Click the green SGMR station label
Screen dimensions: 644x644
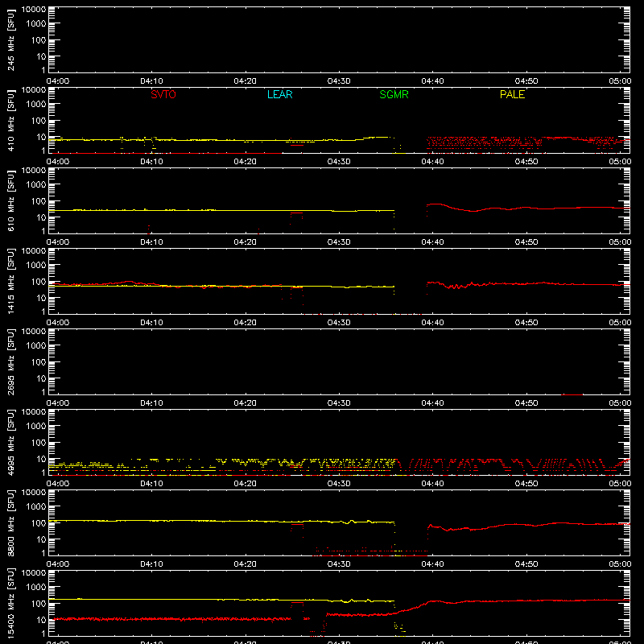tap(394, 94)
